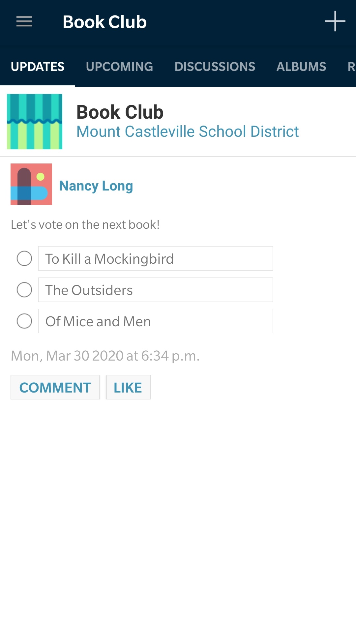Open Nancy Long's profile avatar
The image size is (356, 644).
(x=31, y=184)
